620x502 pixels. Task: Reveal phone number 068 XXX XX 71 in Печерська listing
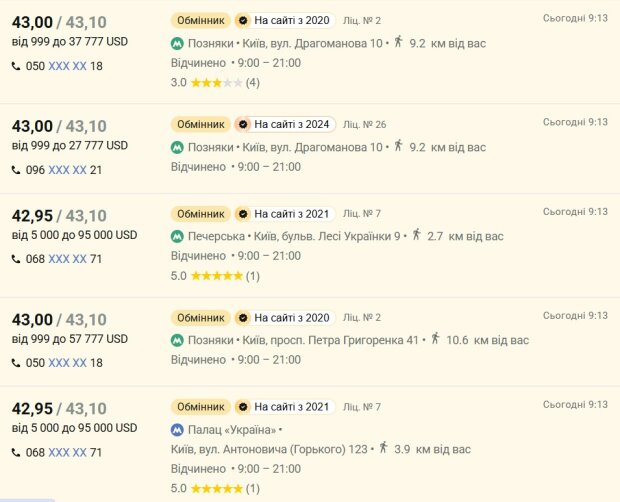point(67,259)
